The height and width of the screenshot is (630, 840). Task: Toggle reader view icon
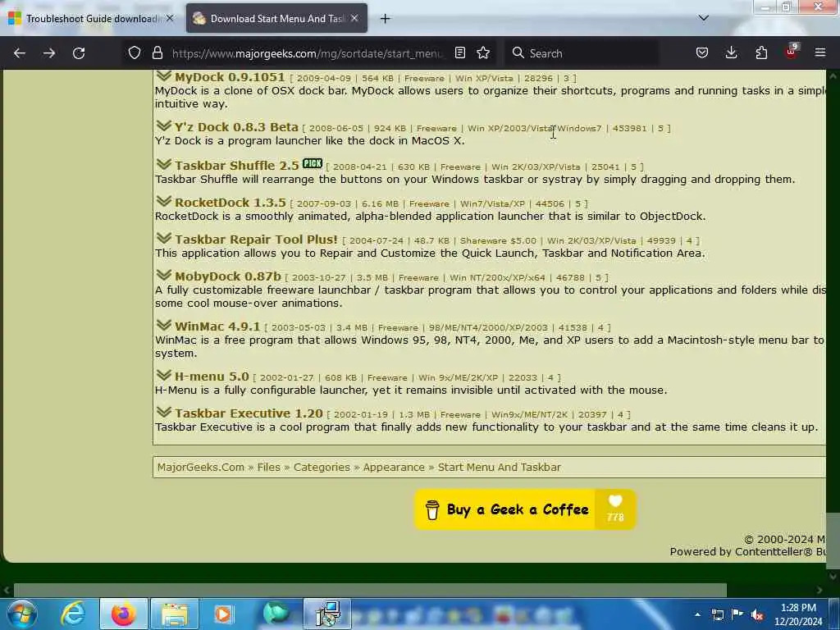click(x=459, y=52)
